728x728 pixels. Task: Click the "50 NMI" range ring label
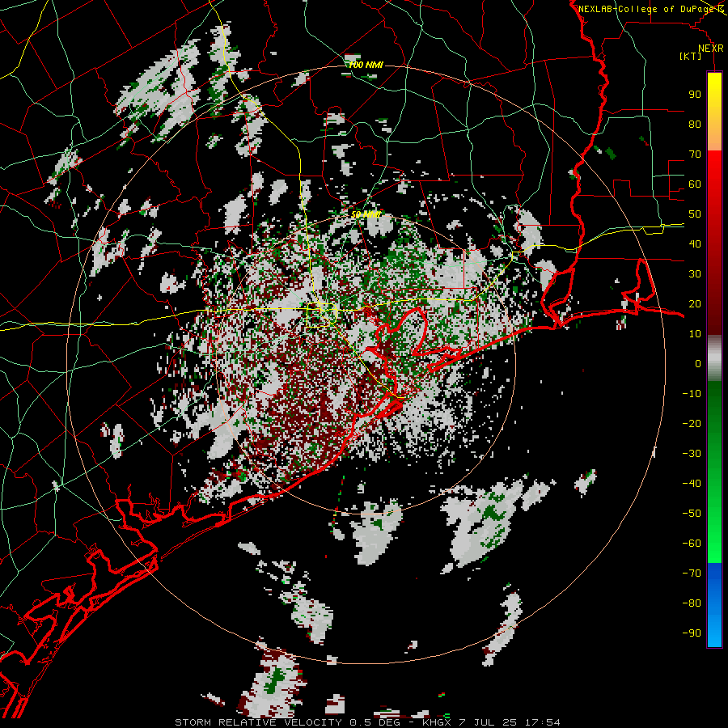tap(366, 214)
